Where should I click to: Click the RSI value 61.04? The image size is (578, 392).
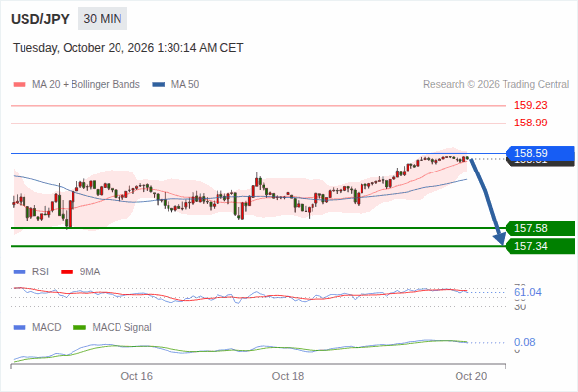pyautogui.click(x=528, y=292)
